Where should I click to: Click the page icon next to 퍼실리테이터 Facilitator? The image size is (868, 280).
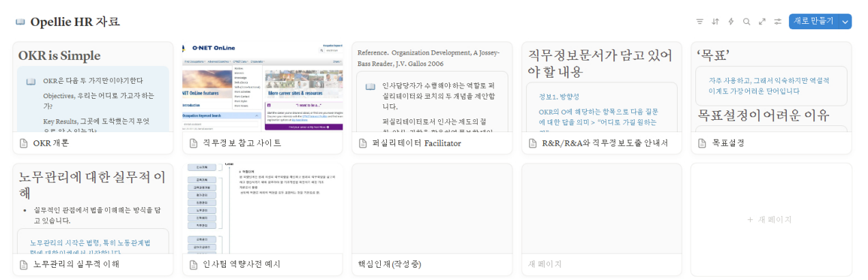pyautogui.click(x=363, y=143)
